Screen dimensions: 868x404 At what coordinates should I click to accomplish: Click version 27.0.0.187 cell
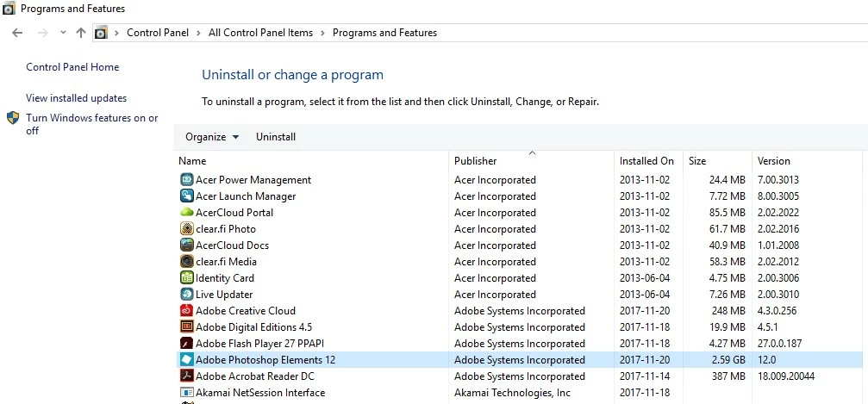tap(779, 343)
